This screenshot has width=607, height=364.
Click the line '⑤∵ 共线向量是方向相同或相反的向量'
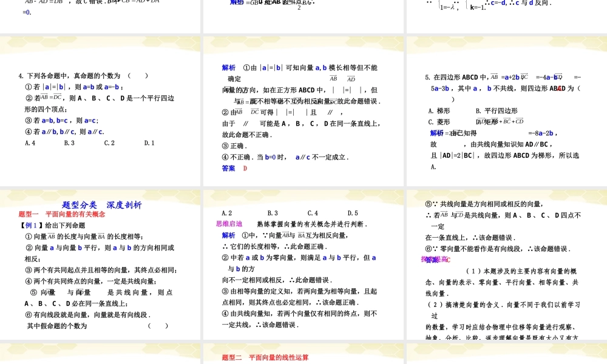[484, 204]
